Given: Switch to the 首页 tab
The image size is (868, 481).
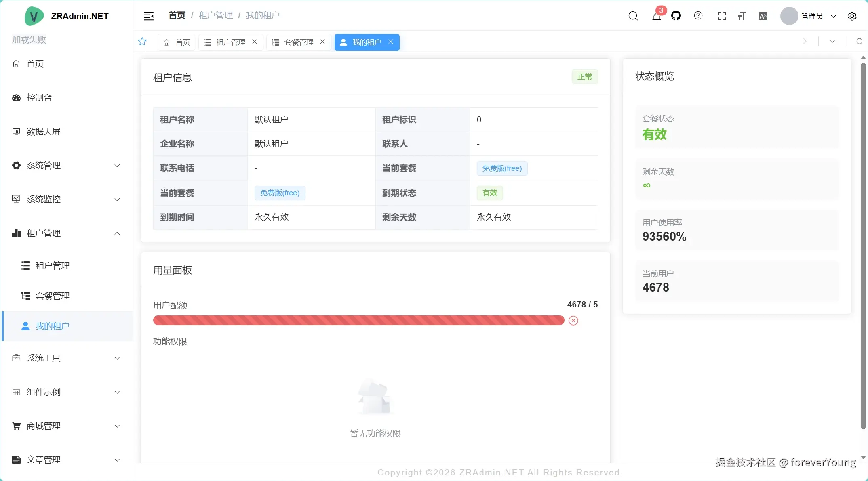Looking at the screenshot, I should click(x=177, y=42).
